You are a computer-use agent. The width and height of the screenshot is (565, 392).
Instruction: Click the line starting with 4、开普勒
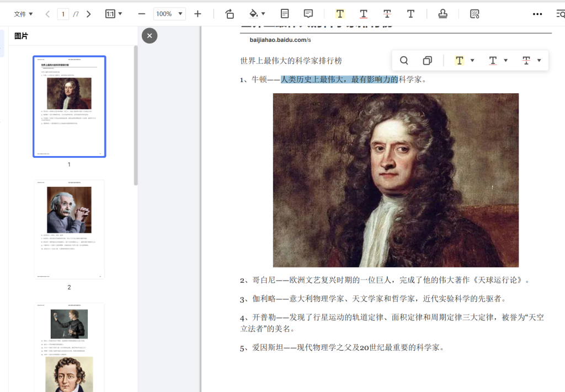click(x=392, y=323)
